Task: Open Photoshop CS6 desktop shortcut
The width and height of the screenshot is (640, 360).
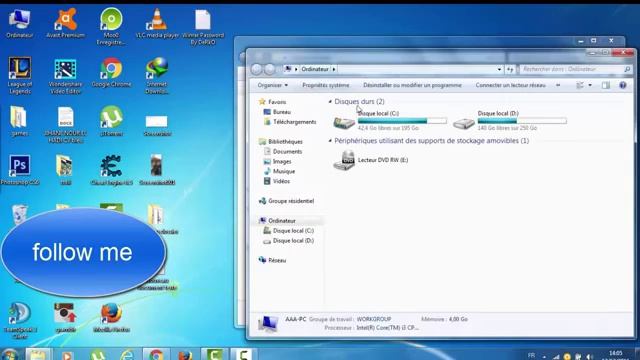Action: pyautogui.click(x=20, y=170)
